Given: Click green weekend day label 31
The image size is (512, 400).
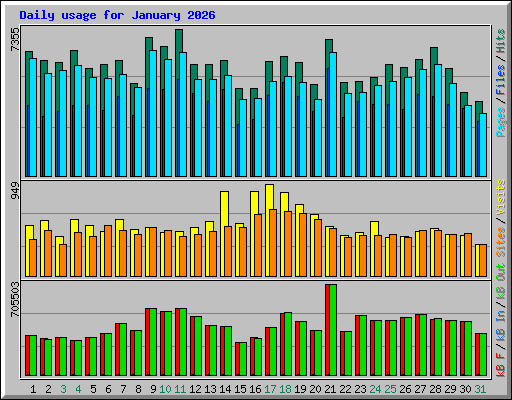Looking at the screenshot, I should 480,389.
